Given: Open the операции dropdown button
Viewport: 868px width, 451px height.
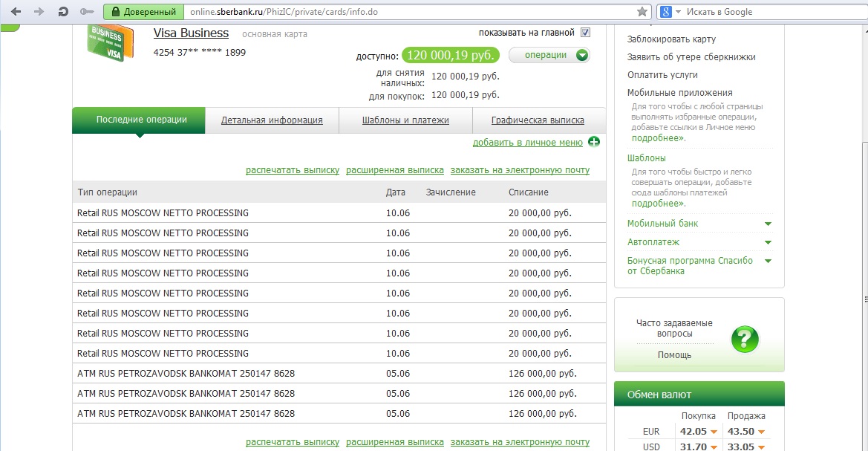Looking at the screenshot, I should tap(549, 55).
